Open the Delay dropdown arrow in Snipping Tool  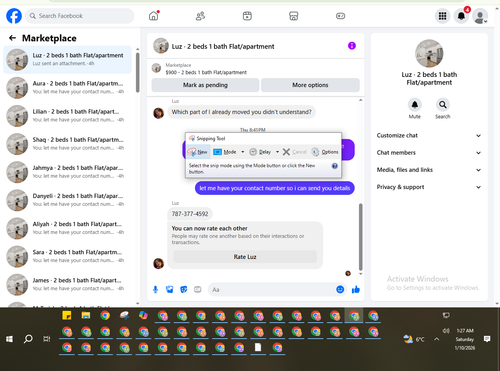coord(277,152)
